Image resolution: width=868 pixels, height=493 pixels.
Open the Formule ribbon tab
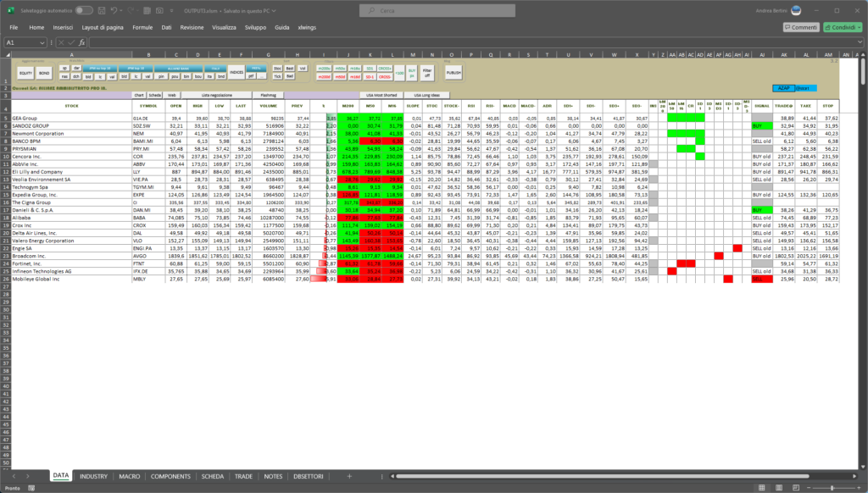click(142, 27)
